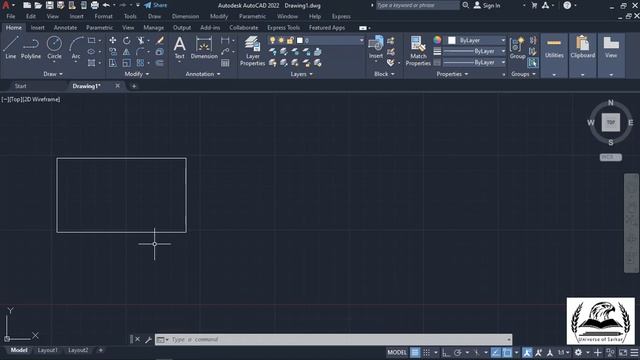Screen dimensions: 640x360
Task: Click the multiline Text tool
Action: 180,47
